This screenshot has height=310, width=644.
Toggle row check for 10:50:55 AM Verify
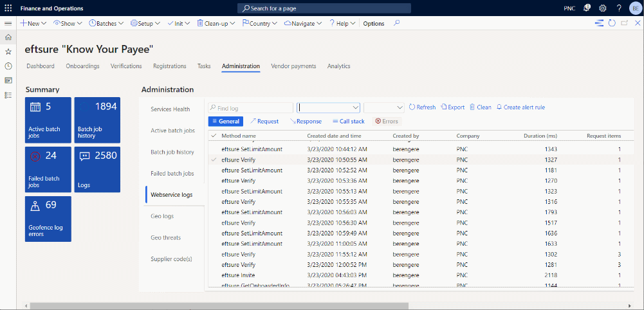pos(214,160)
